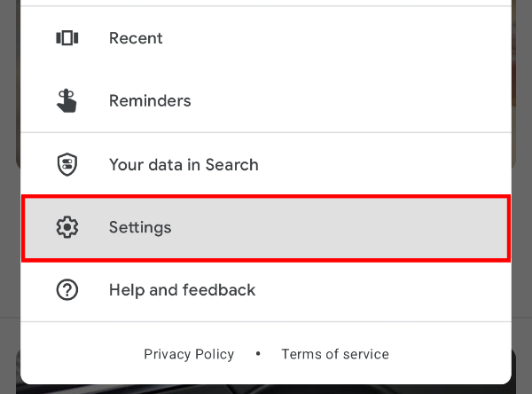532x394 pixels.
Task: Tap the Settings gear icon
Action: (67, 227)
